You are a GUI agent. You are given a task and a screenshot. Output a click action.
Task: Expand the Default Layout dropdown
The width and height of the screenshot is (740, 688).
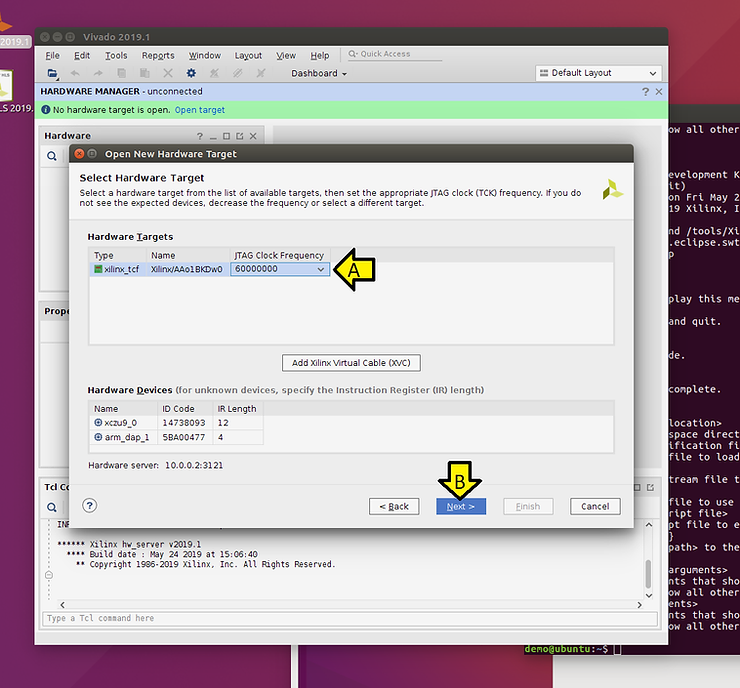[x=653, y=73]
